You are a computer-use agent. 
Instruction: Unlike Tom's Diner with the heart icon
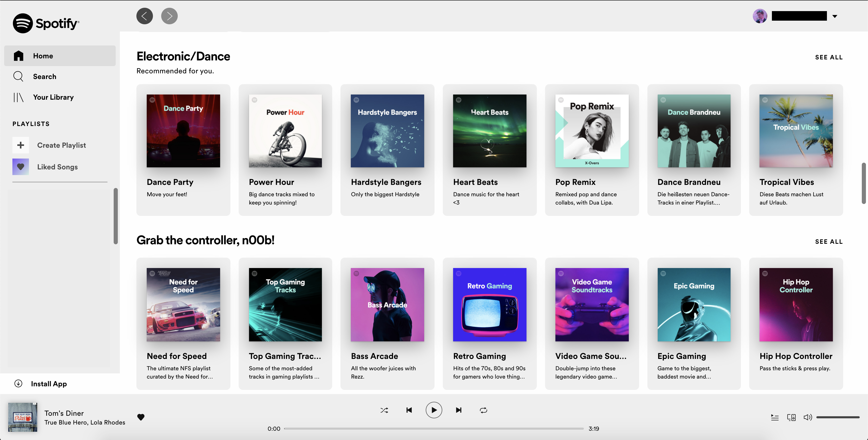coord(141,417)
